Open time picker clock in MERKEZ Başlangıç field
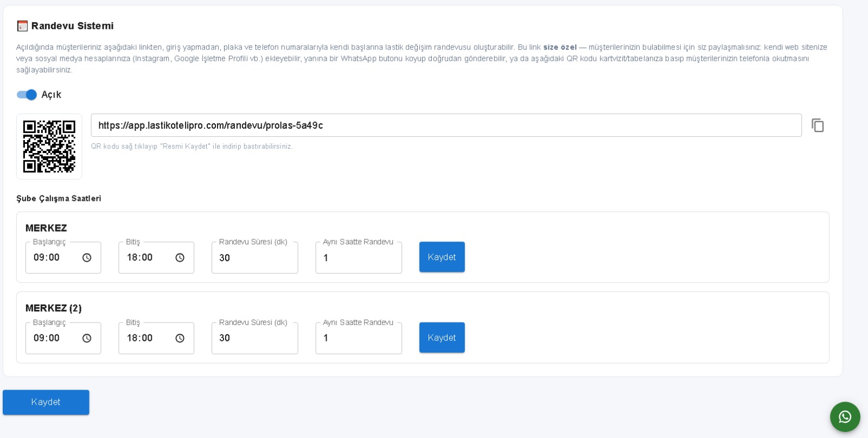 [87, 258]
